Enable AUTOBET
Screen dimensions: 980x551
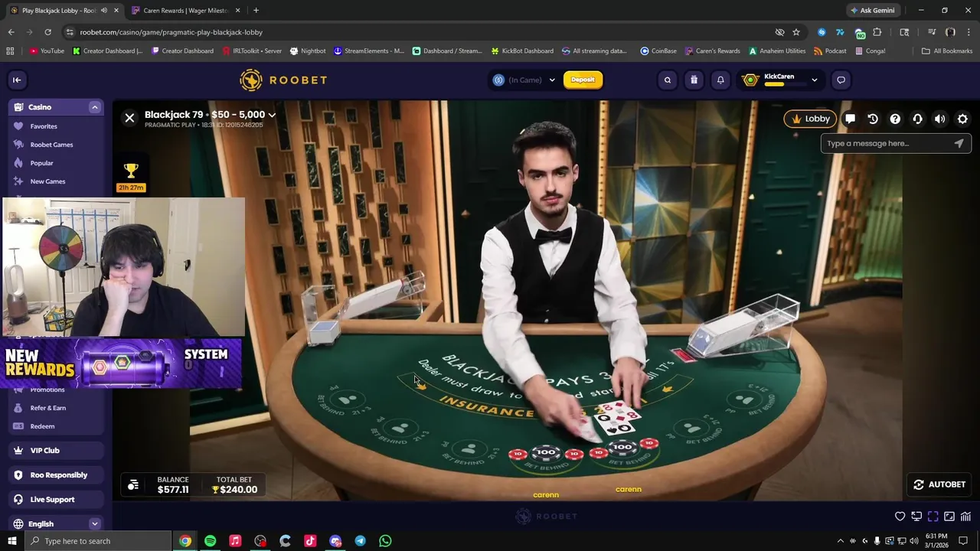pyautogui.click(x=939, y=484)
